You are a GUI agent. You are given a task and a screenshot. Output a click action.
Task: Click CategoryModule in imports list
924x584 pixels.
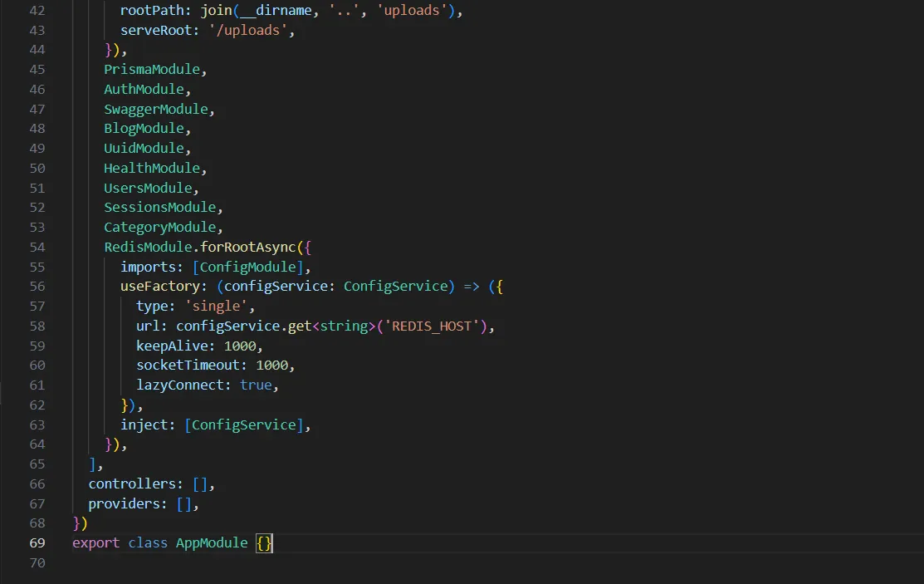click(x=159, y=227)
